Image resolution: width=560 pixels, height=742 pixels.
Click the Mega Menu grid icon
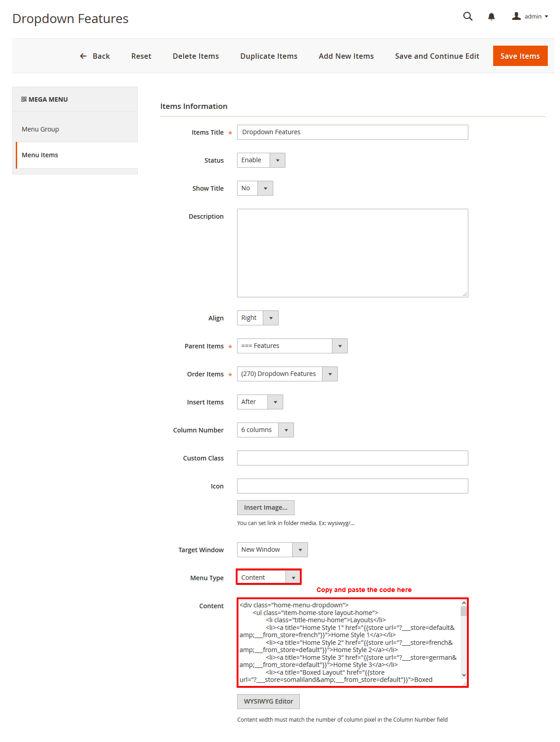tap(24, 99)
